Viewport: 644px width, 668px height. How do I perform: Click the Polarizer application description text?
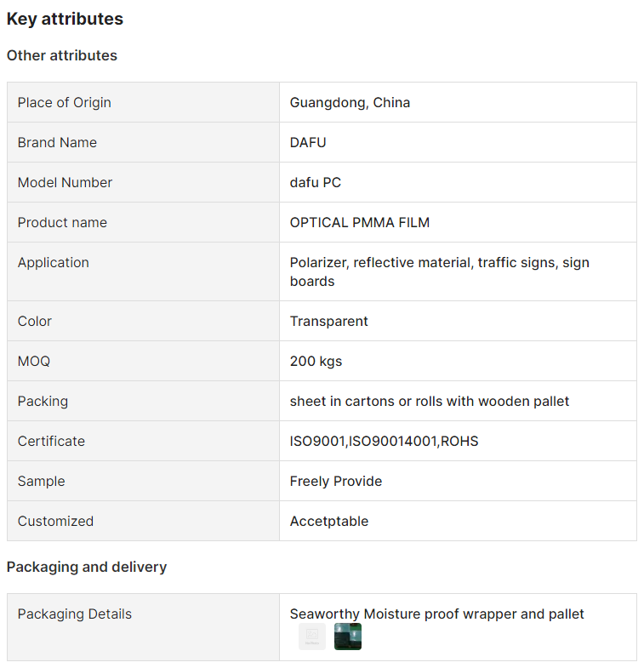click(439, 271)
